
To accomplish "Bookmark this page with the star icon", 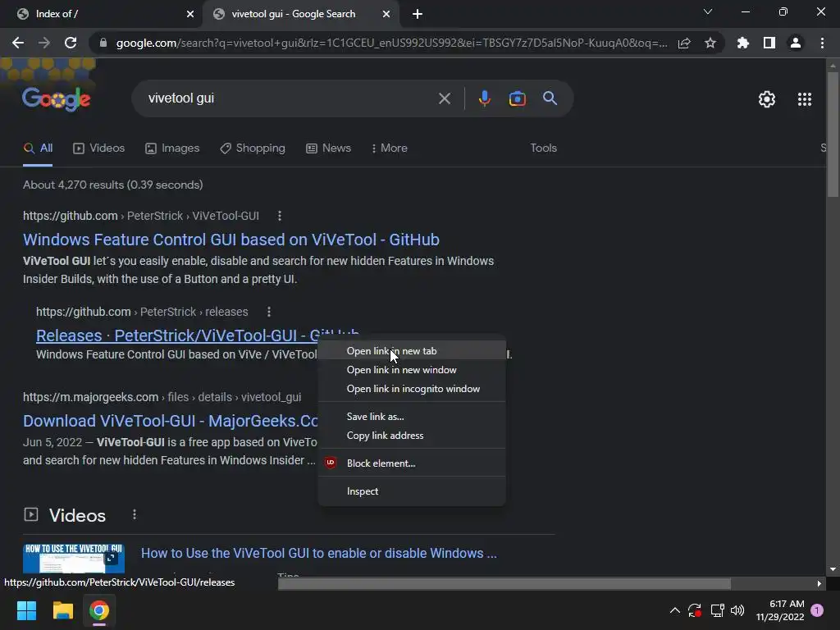I will tap(710, 43).
